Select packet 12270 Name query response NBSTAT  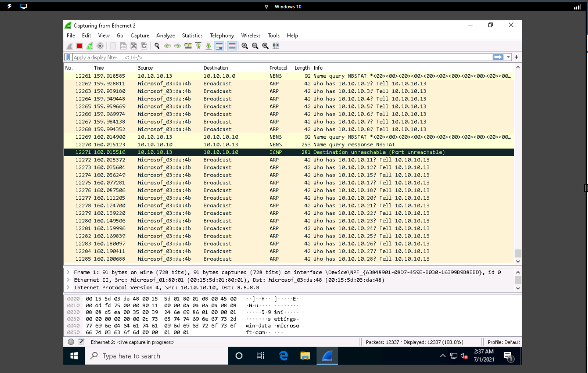click(289, 145)
